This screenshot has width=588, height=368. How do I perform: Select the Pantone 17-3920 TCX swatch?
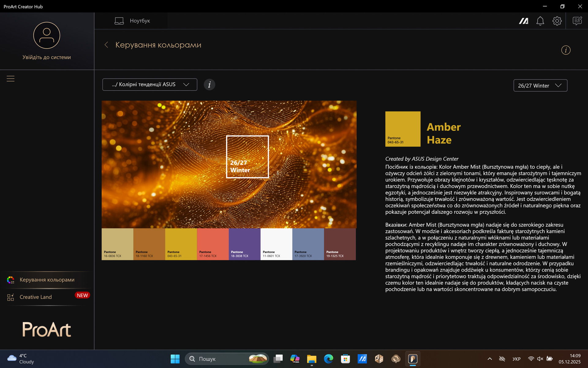pos(308,244)
